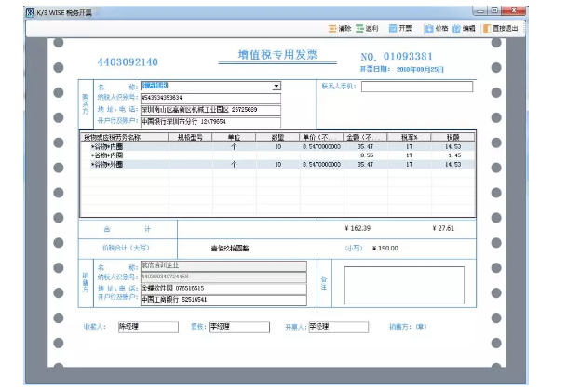The width and height of the screenshot is (567, 392).
Task: Select the *谷物*外圈 item row
Action: 277,164
